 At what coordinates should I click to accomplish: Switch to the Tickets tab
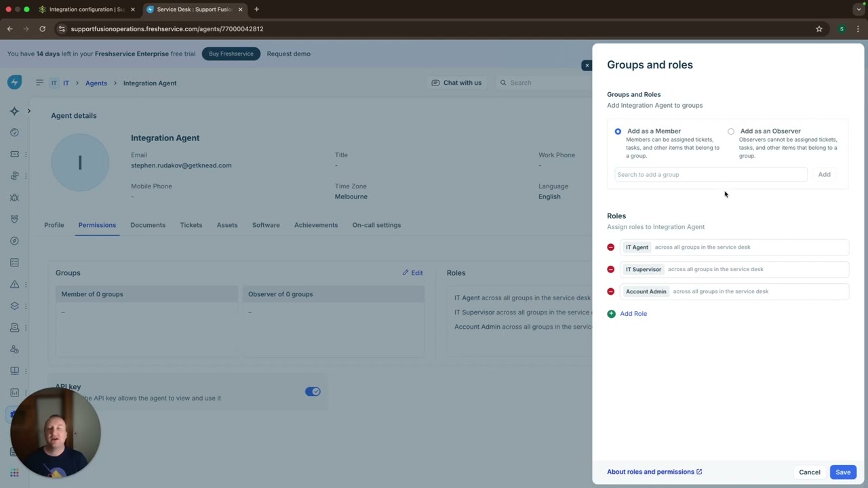(x=191, y=225)
